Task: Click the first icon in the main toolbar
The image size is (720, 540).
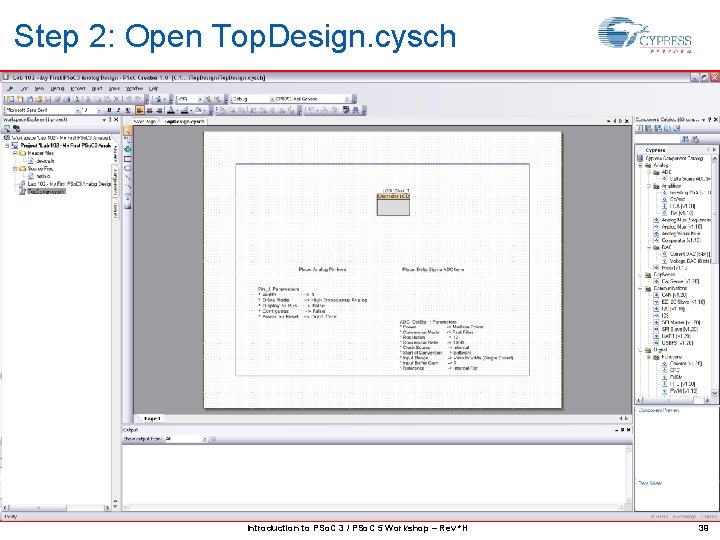Action: (x=9, y=99)
